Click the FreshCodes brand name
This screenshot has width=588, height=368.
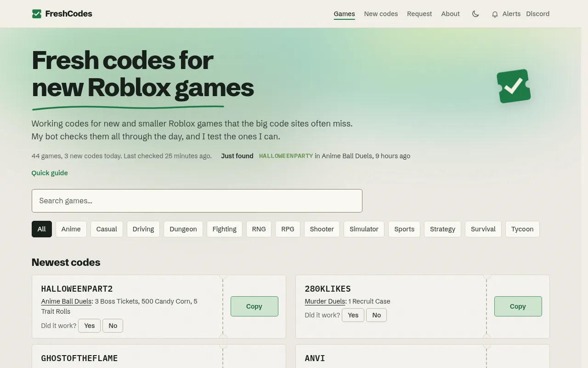[68, 14]
